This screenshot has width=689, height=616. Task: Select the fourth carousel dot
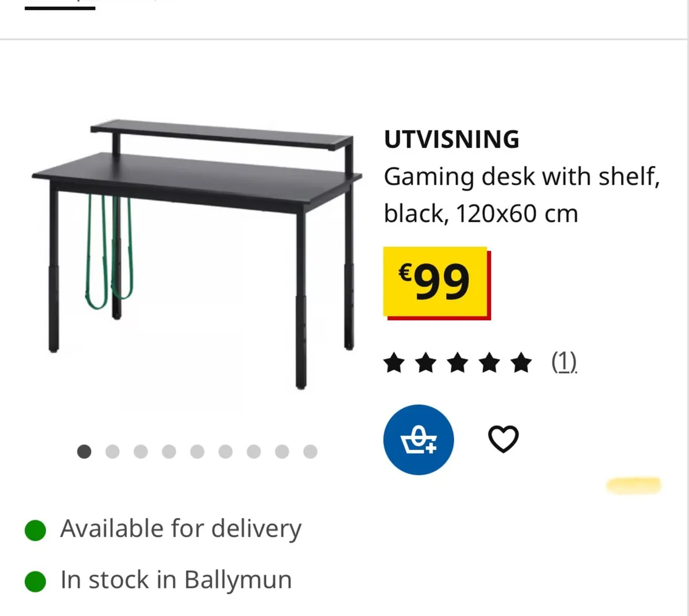(x=169, y=452)
